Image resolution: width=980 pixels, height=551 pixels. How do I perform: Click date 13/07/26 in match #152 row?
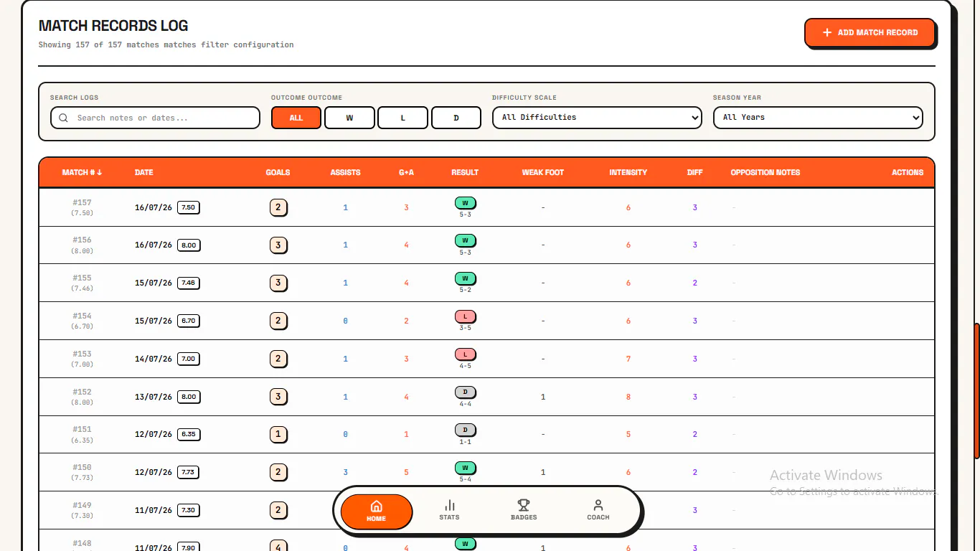[x=154, y=397]
